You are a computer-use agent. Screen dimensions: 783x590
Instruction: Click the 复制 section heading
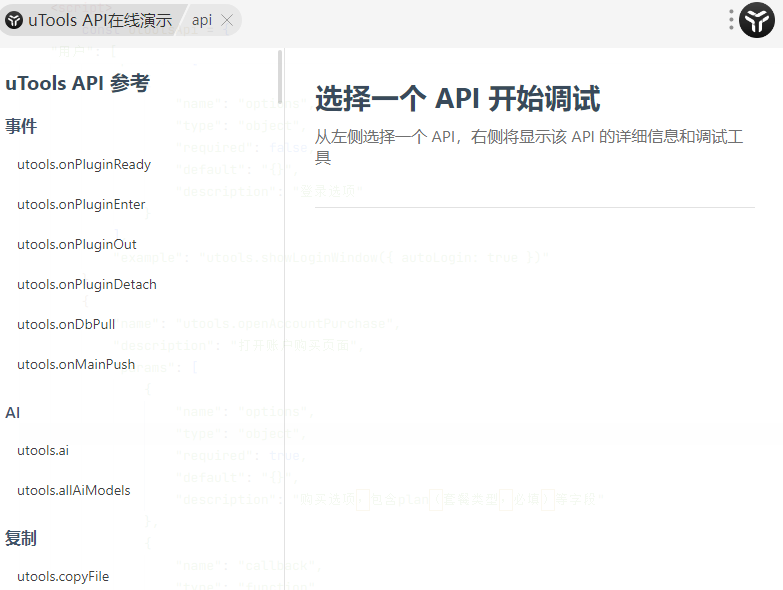tap(21, 538)
